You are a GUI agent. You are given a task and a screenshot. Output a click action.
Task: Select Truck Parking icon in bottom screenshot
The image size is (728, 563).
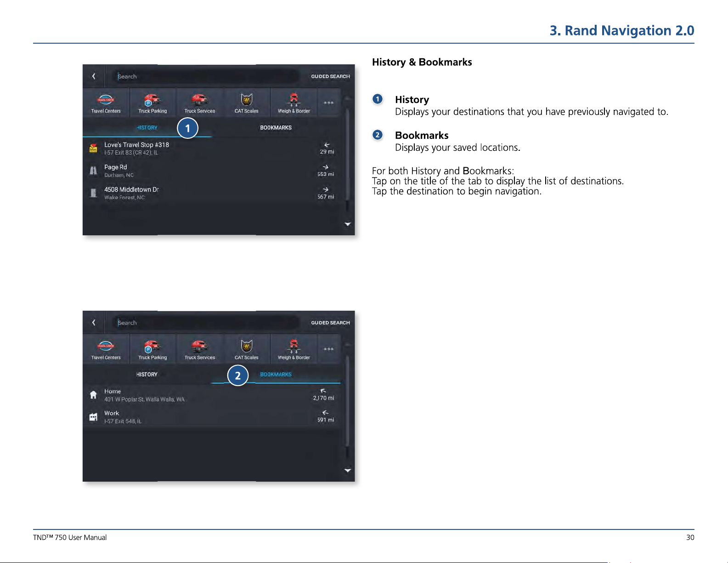(x=152, y=349)
